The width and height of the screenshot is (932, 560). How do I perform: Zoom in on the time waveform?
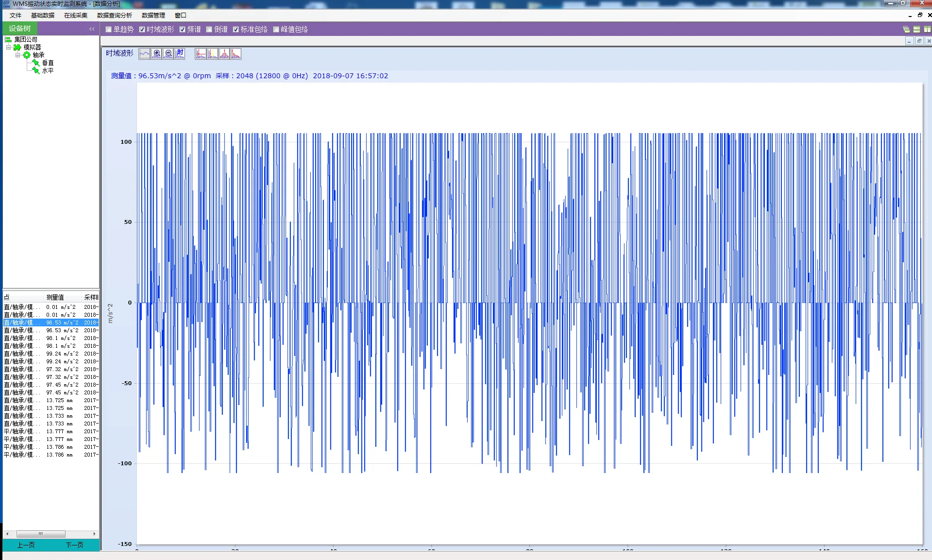(156, 54)
